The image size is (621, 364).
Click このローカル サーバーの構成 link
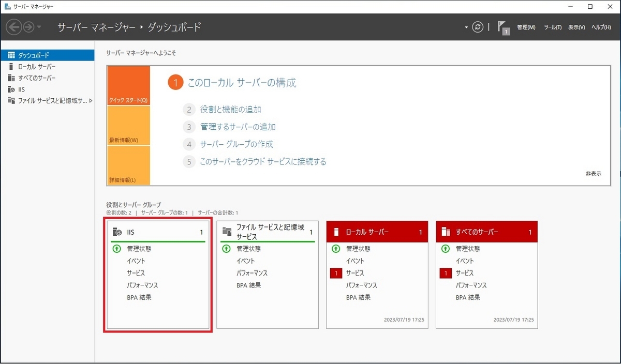click(x=242, y=83)
